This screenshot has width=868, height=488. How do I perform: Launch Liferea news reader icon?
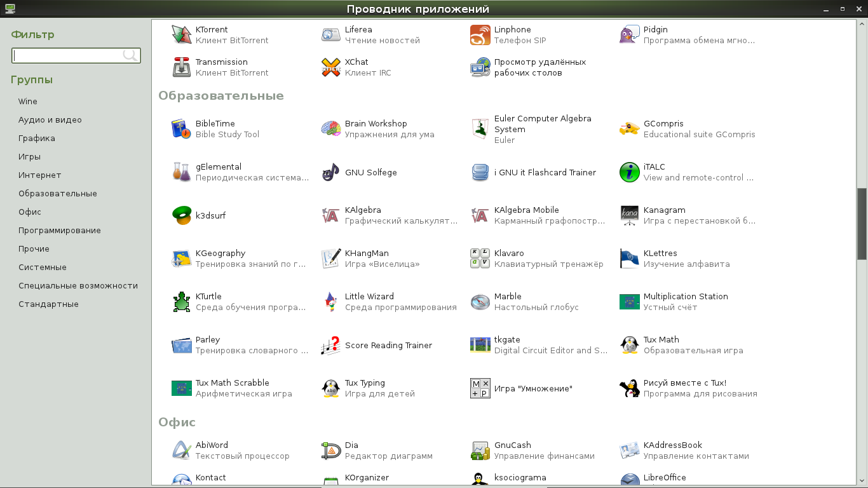(331, 35)
